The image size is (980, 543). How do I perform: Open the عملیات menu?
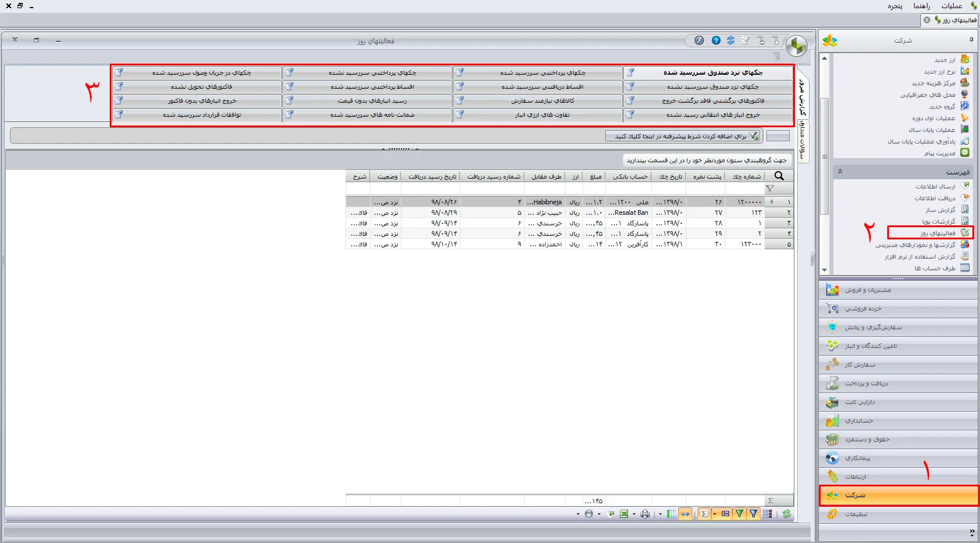pyautogui.click(x=951, y=6)
